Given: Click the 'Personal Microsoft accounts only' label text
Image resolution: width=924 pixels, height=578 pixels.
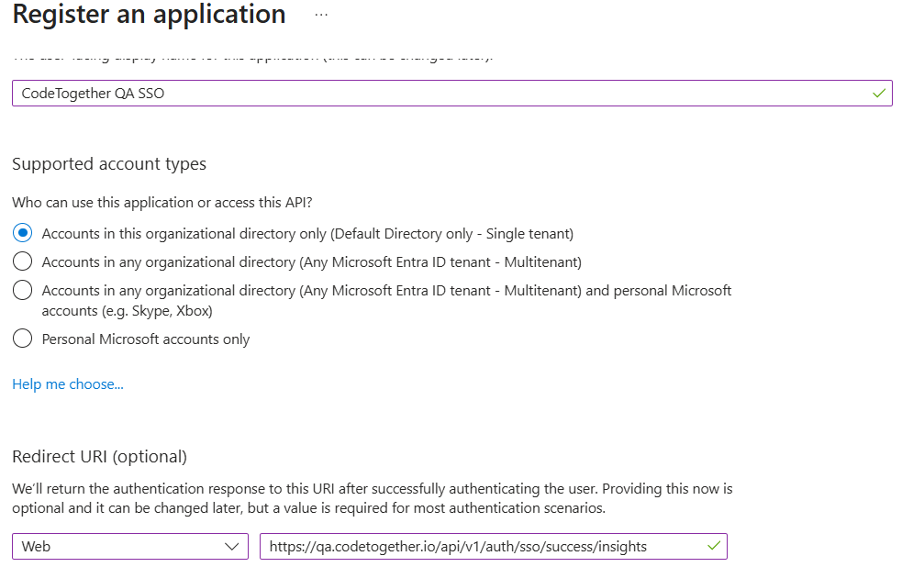Looking at the screenshot, I should [146, 339].
